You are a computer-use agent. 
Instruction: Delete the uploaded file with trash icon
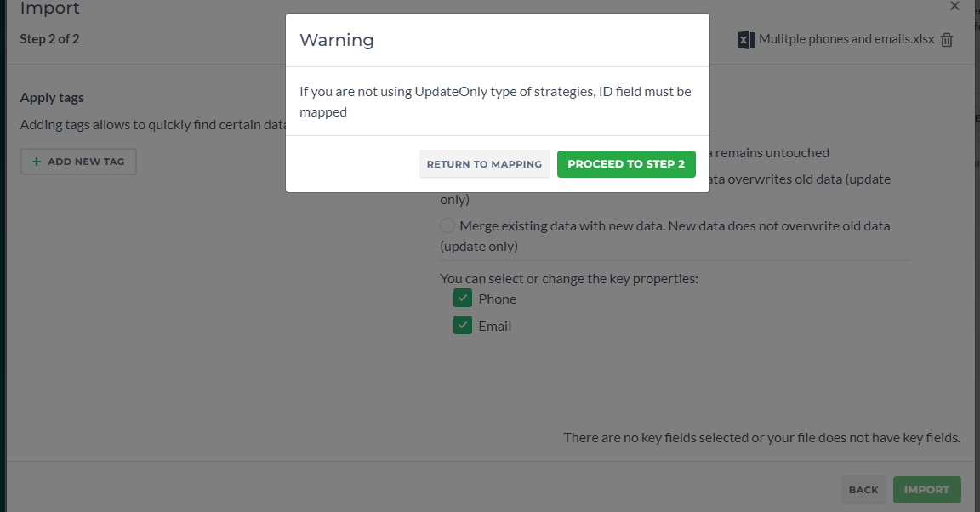(947, 40)
